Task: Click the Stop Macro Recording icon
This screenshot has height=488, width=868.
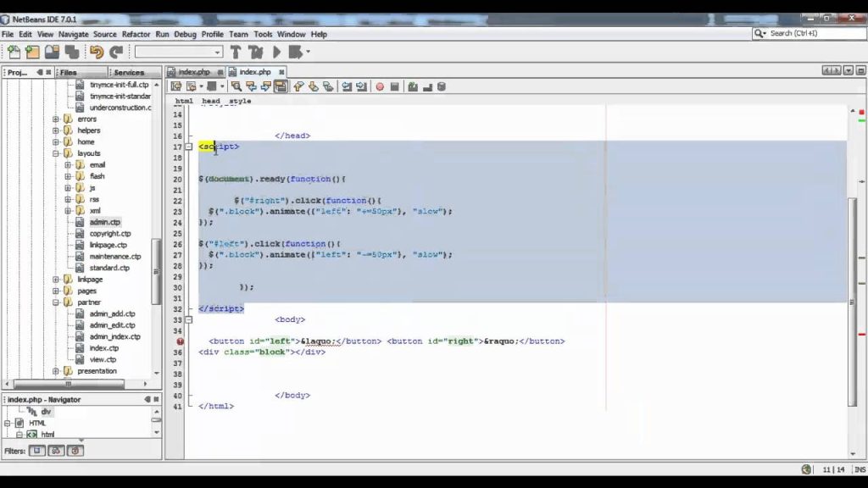Action: (395, 87)
